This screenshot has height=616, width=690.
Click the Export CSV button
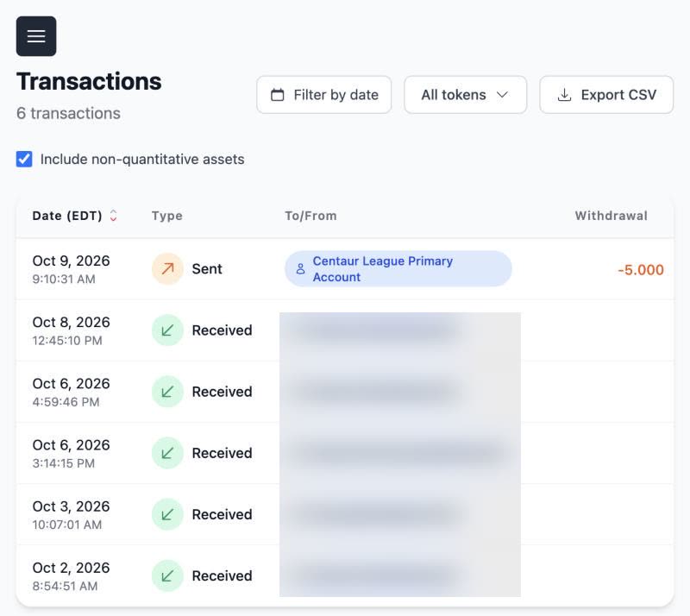(x=606, y=95)
